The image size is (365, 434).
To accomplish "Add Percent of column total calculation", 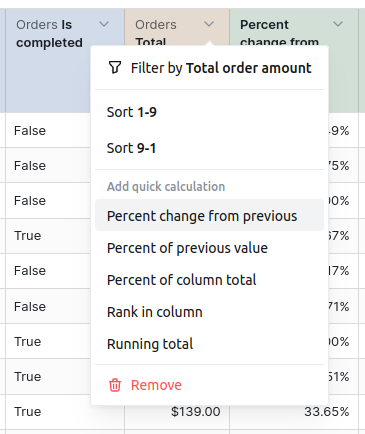I will click(x=209, y=280).
